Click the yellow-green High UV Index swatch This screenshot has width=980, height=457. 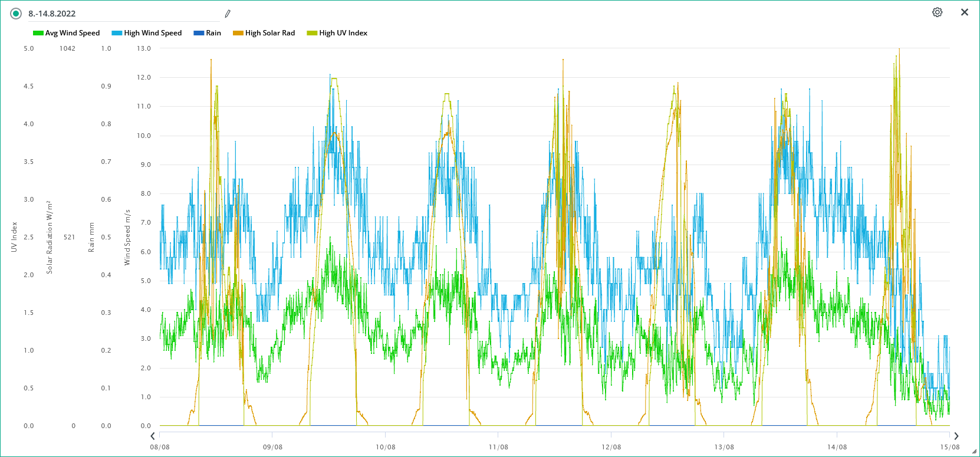[312, 33]
